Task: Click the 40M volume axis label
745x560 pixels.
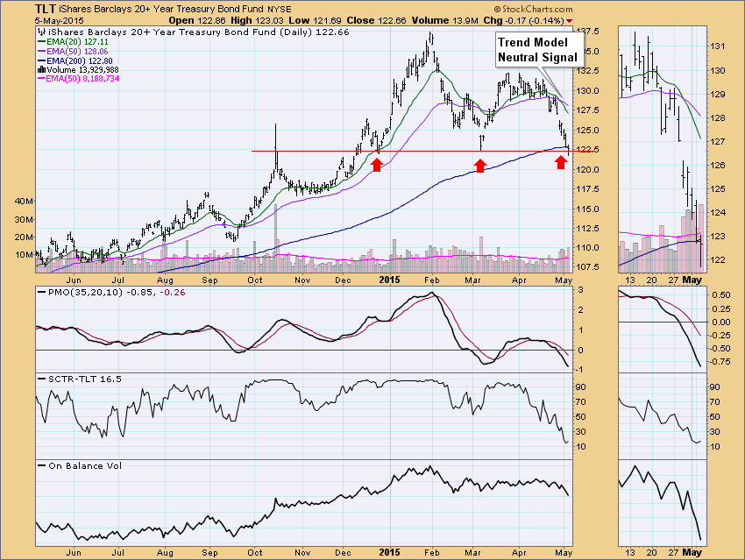Action: (24, 202)
